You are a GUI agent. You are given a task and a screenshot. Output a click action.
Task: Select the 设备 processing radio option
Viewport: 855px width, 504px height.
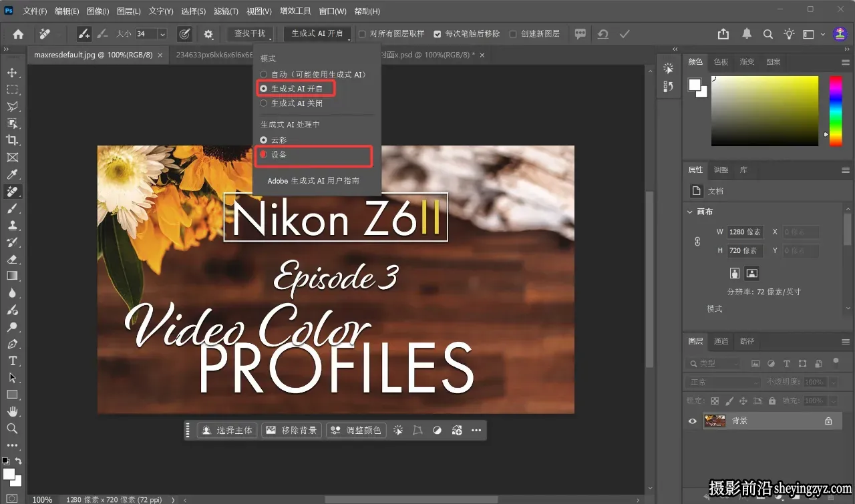tap(264, 155)
